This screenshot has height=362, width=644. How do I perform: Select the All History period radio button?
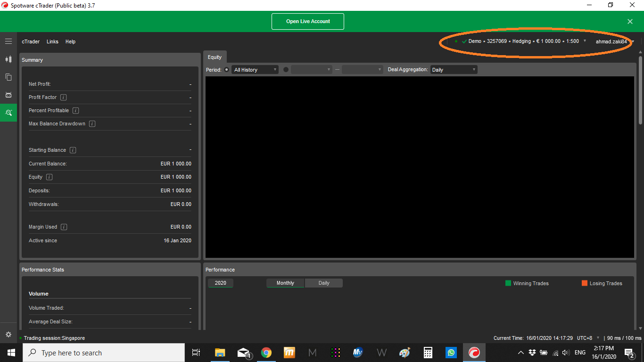227,69
